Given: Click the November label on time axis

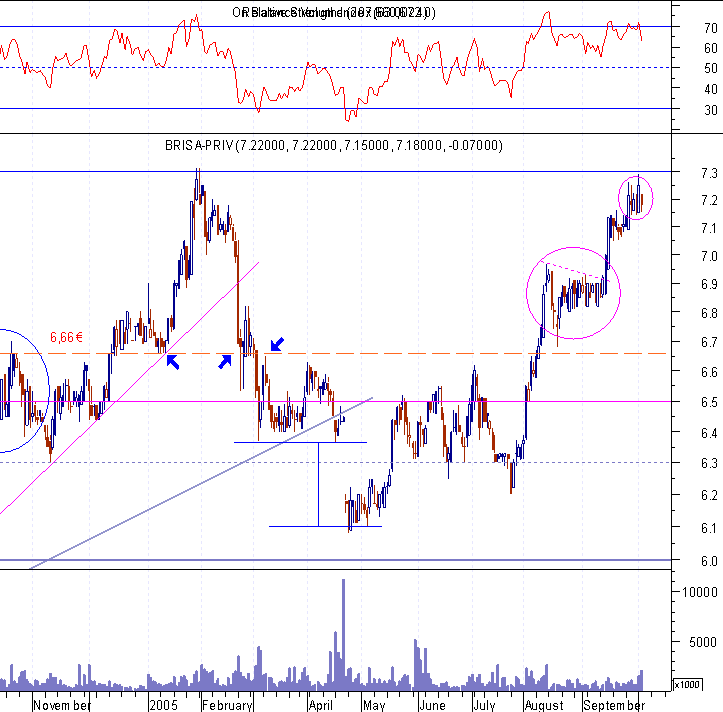Looking at the screenshot, I should click(x=62, y=706).
